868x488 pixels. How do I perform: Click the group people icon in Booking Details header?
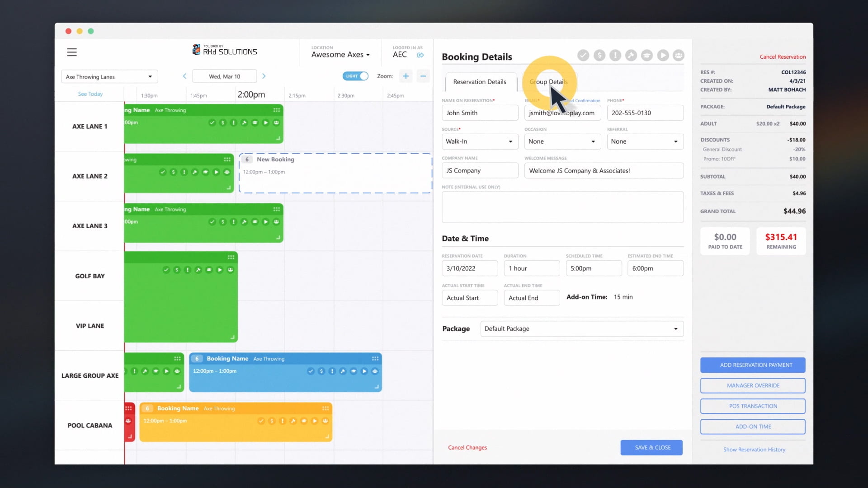(x=679, y=55)
